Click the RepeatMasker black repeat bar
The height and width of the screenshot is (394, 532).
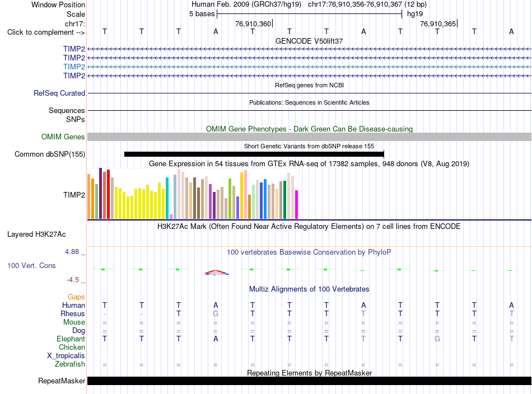(x=309, y=381)
